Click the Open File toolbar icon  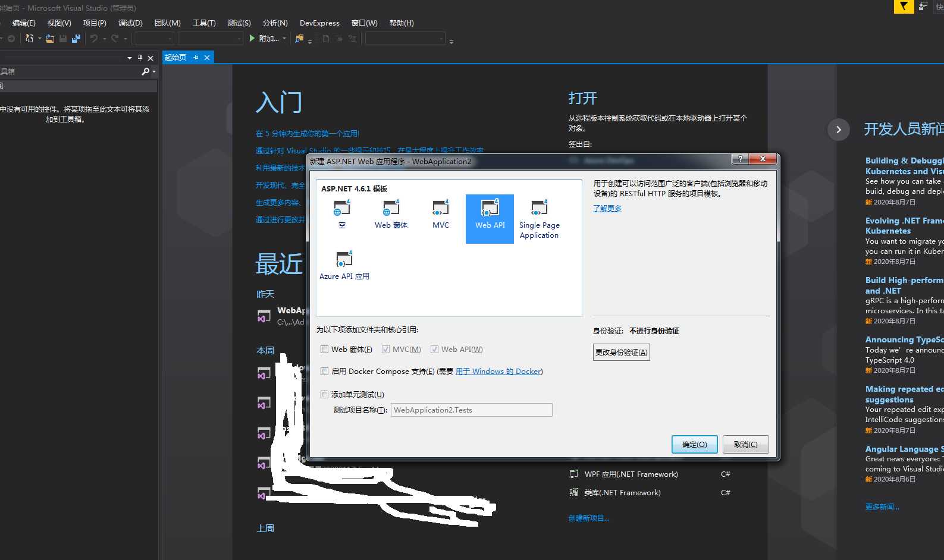click(50, 39)
